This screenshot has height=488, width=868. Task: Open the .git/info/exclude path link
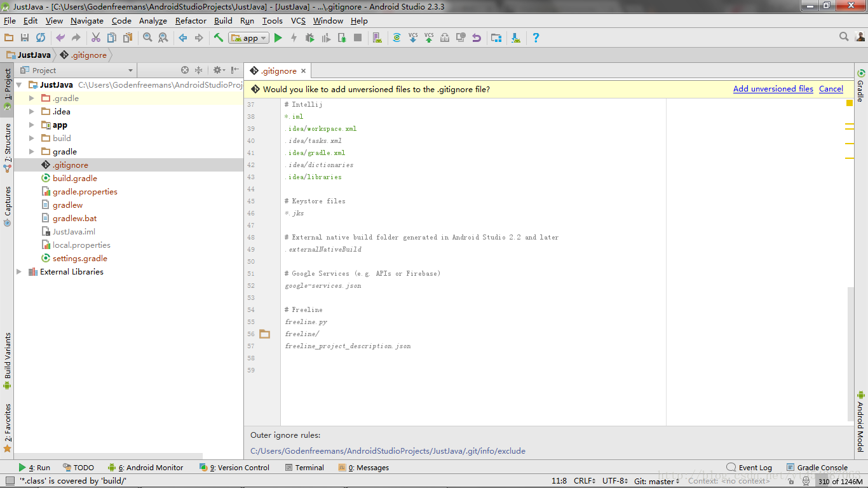click(388, 451)
